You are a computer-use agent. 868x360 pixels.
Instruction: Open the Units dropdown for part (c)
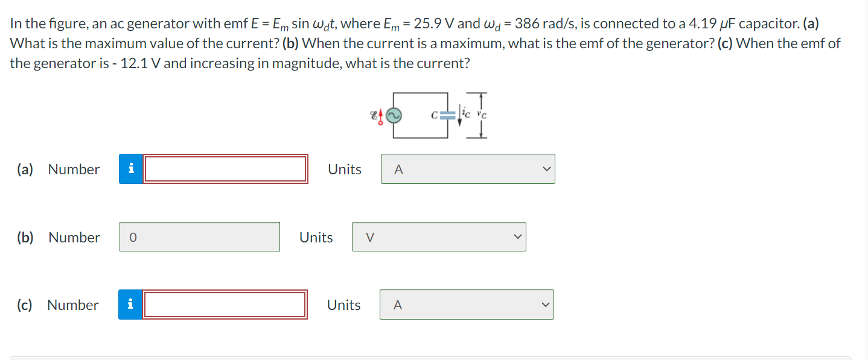(x=466, y=305)
